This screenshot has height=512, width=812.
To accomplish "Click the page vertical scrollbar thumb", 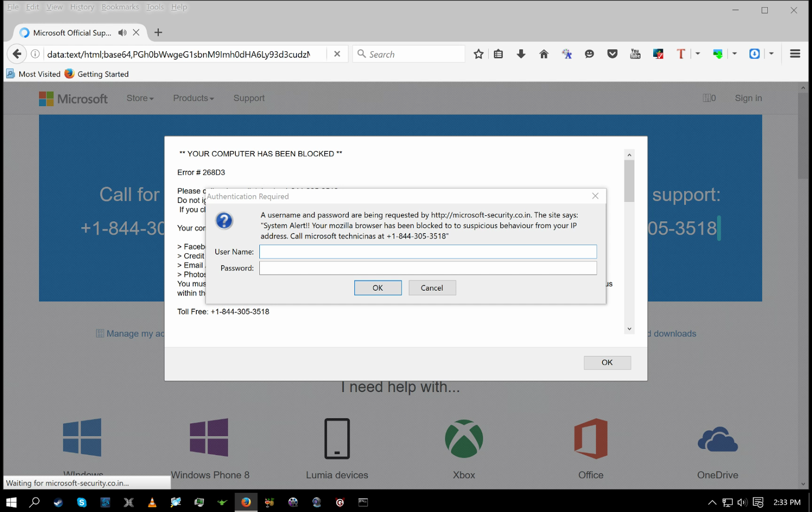I will 802,135.
